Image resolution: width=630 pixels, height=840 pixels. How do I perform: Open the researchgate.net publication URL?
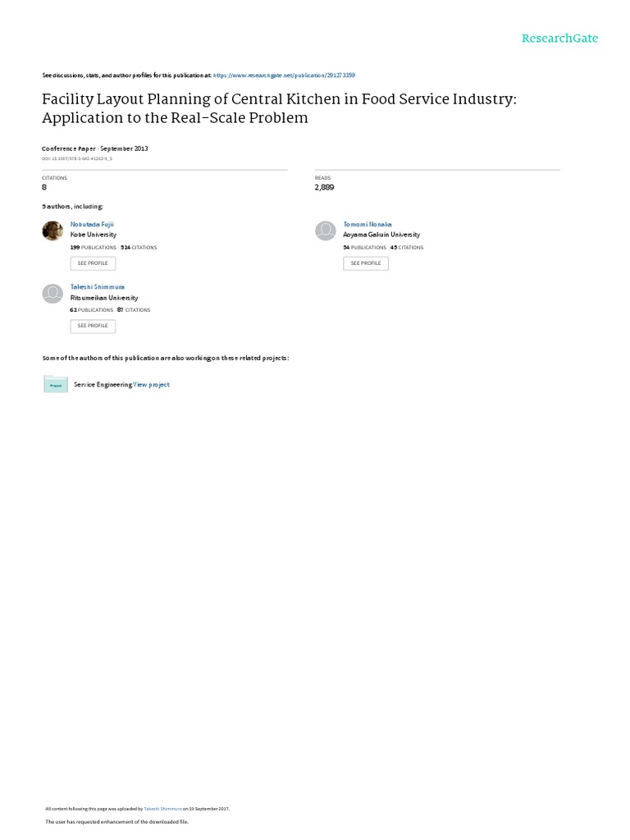point(283,75)
